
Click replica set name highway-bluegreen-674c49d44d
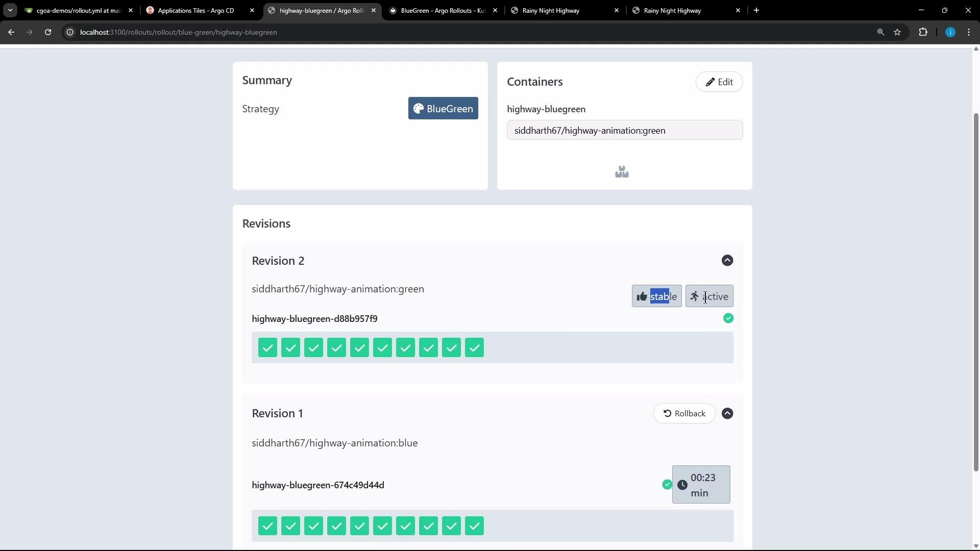pos(318,485)
